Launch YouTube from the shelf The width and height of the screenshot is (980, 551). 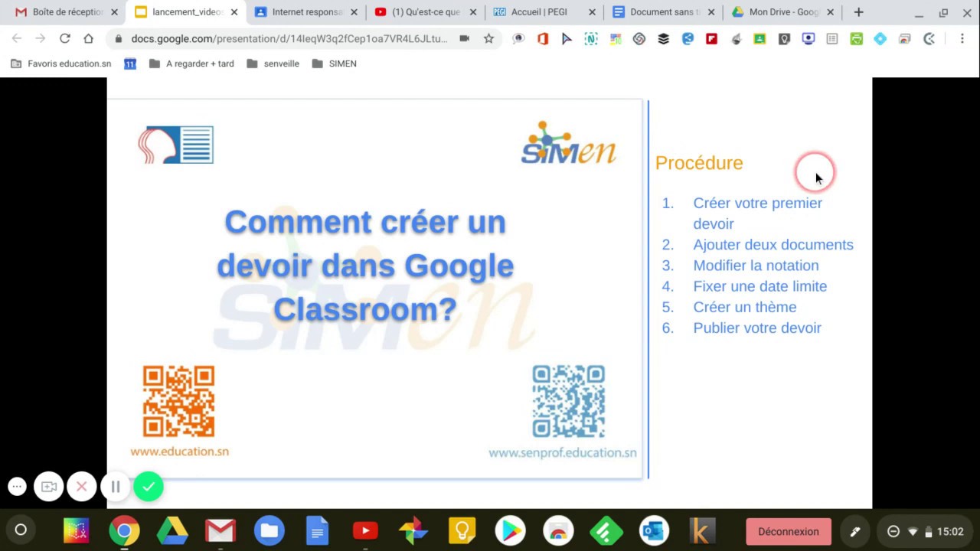click(x=365, y=530)
